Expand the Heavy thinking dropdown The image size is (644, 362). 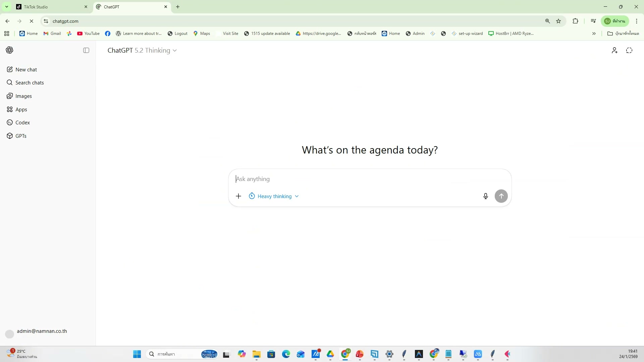pos(274,196)
